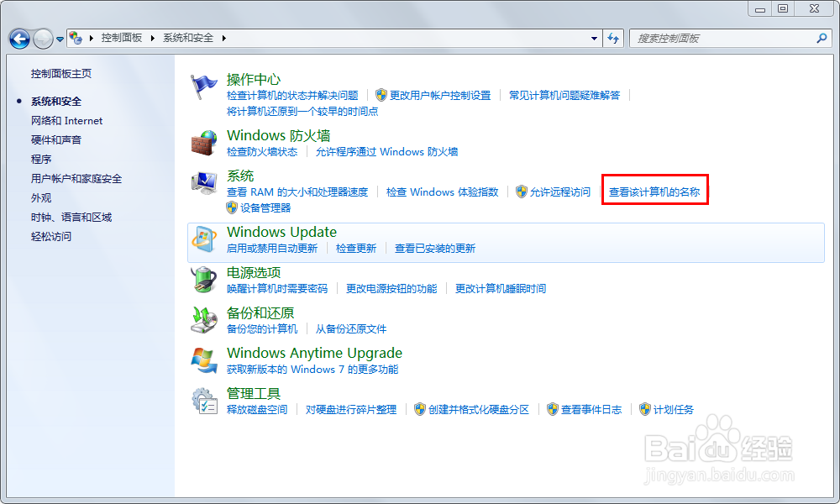Expand arrow after 控制面板 breadcrumb
This screenshot has width=840, height=504.
click(x=153, y=38)
